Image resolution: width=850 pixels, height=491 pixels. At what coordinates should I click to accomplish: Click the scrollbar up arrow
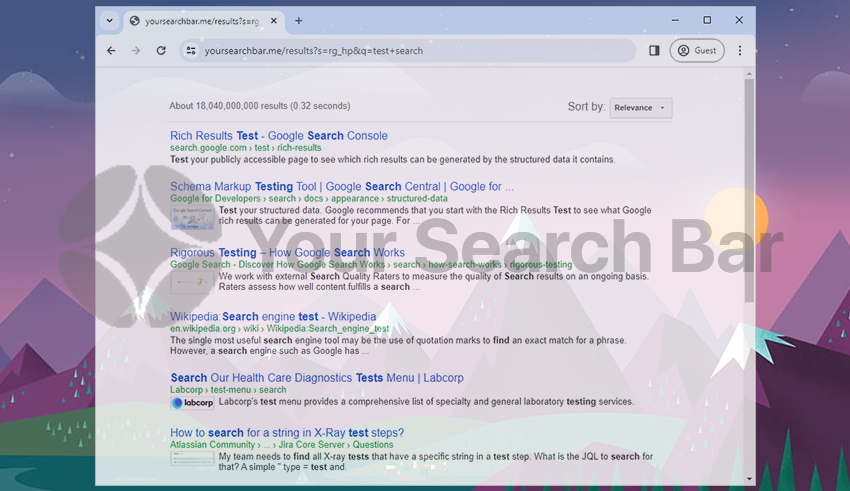point(749,74)
